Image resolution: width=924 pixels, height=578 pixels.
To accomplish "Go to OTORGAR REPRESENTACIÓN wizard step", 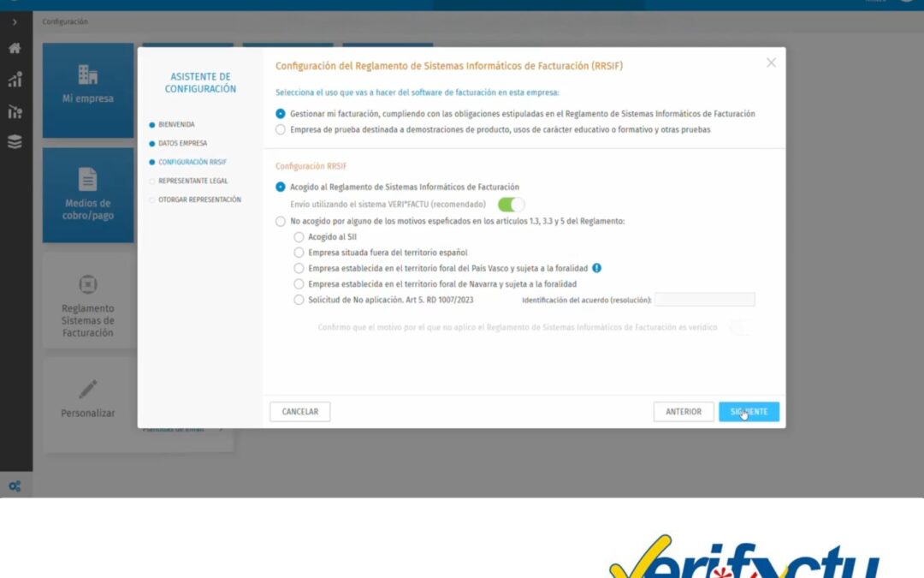I will [x=199, y=200].
